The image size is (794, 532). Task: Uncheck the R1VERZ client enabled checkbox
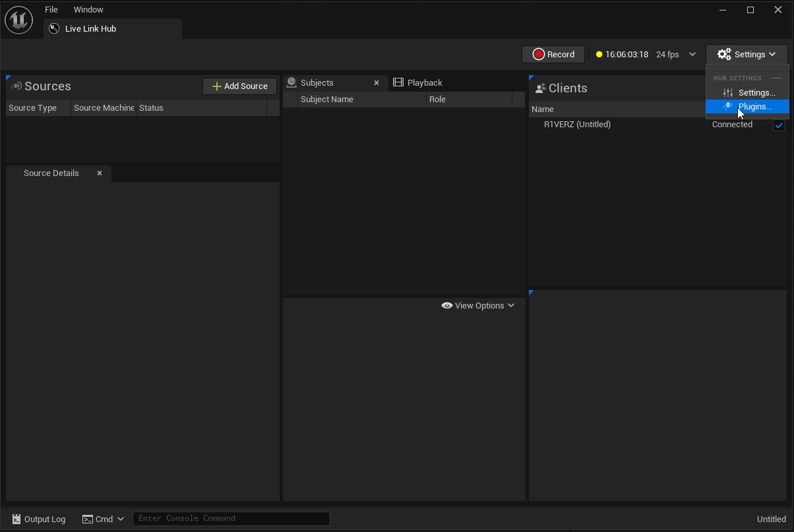(x=778, y=125)
